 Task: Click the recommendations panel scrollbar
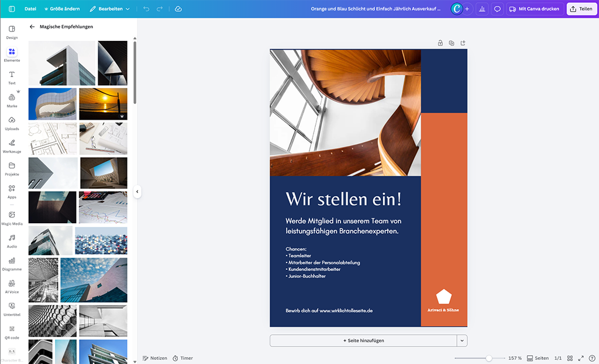(135, 72)
